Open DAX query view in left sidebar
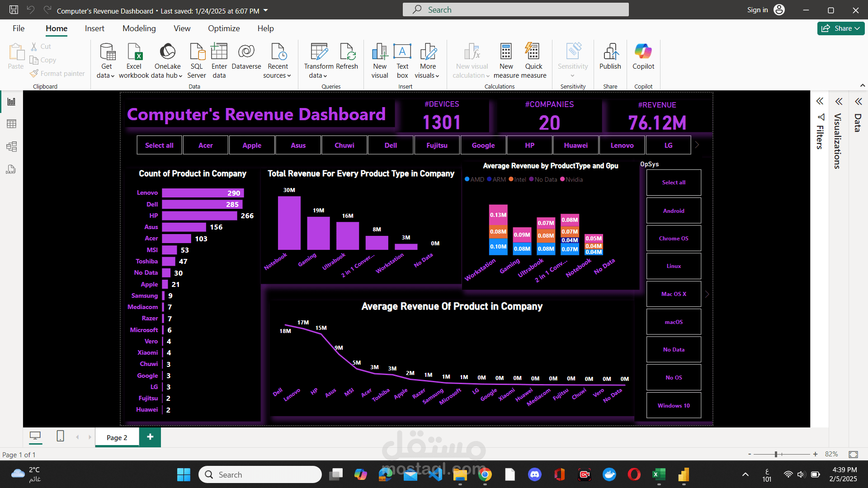The image size is (868, 488). 11,169
